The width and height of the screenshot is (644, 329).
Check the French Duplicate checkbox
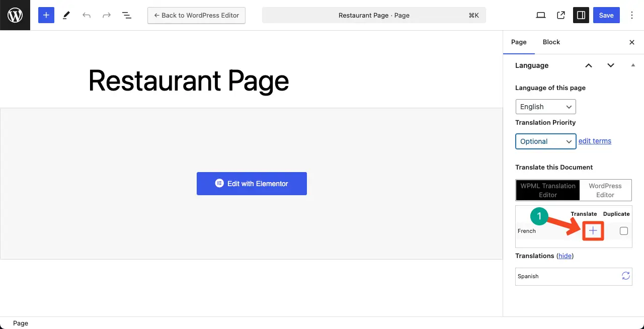point(624,231)
